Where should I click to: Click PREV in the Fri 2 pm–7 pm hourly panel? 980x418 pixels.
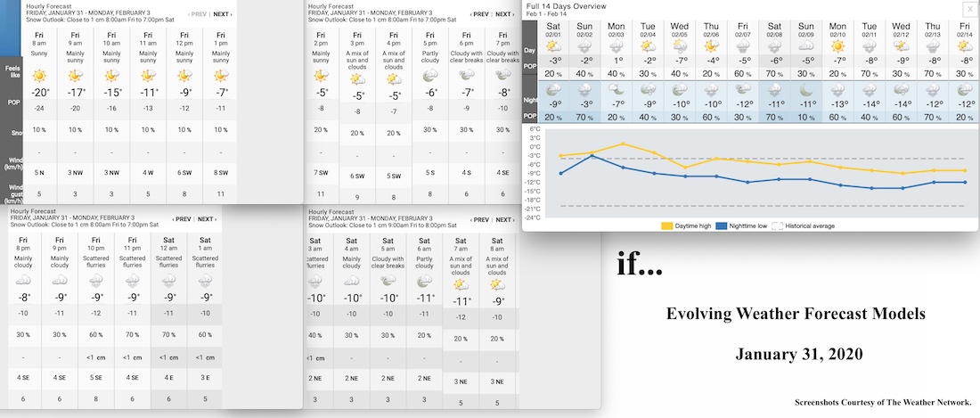tap(478, 13)
